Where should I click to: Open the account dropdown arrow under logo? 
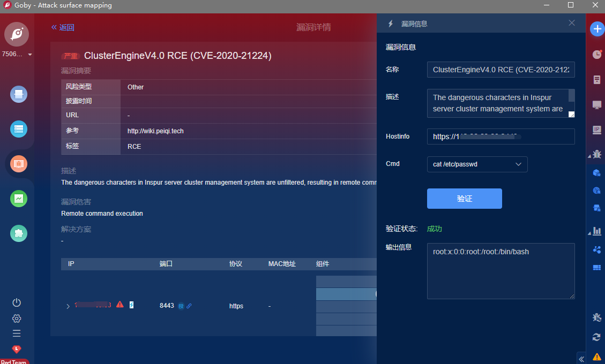coord(30,55)
